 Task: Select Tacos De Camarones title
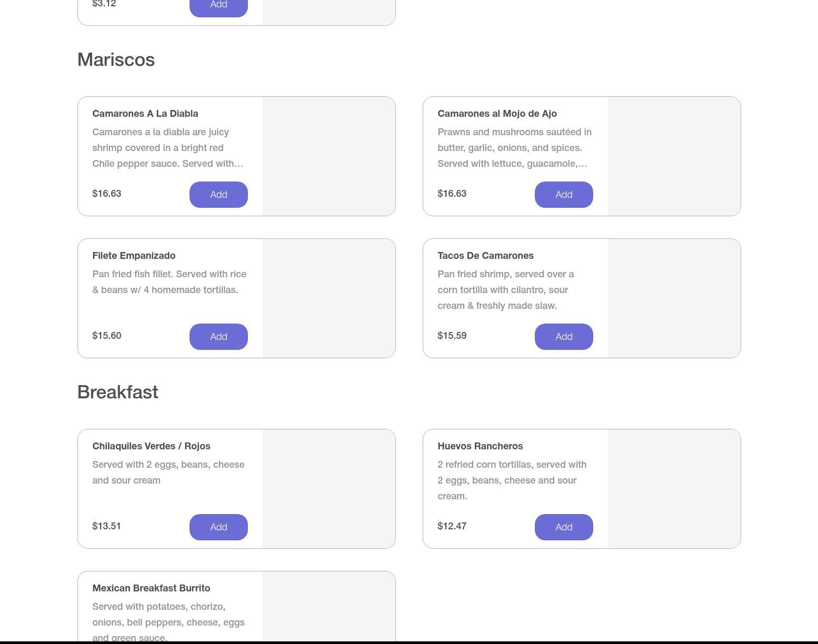coord(485,256)
